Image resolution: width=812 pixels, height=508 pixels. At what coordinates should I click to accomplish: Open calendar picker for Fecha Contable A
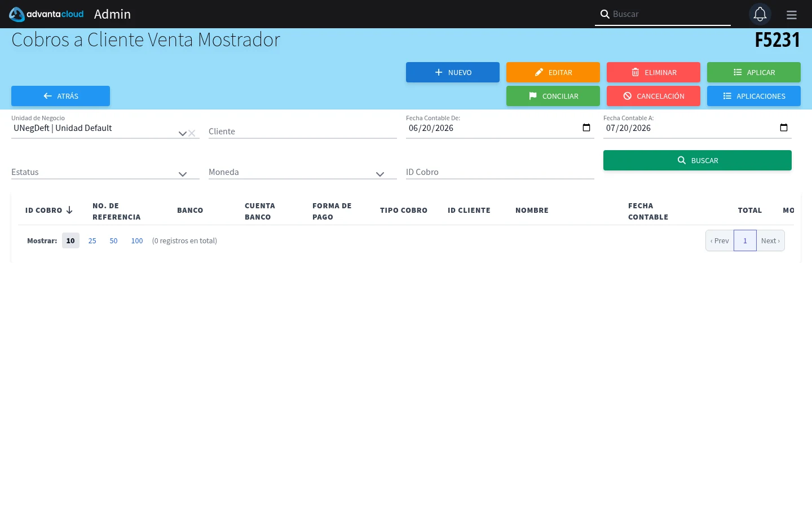pyautogui.click(x=784, y=128)
